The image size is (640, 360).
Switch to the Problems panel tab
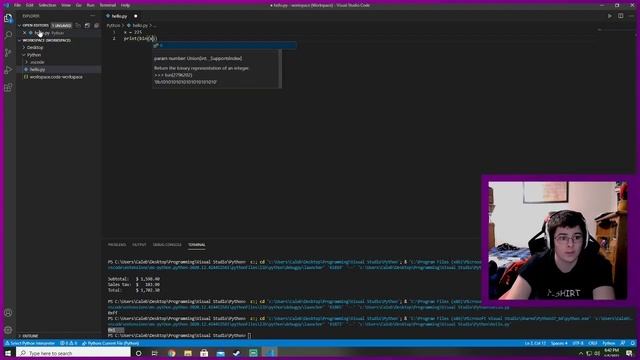(117, 245)
